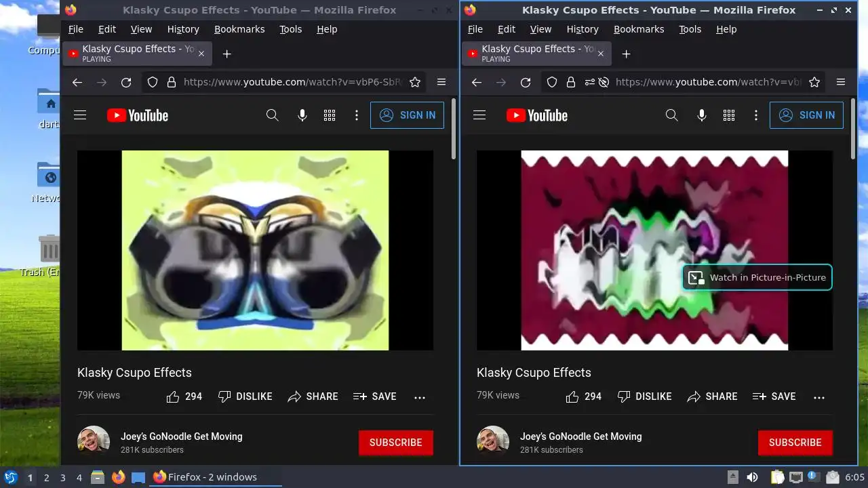Open volume control in system tray
Viewport: 868px width, 488px height.
click(x=752, y=477)
